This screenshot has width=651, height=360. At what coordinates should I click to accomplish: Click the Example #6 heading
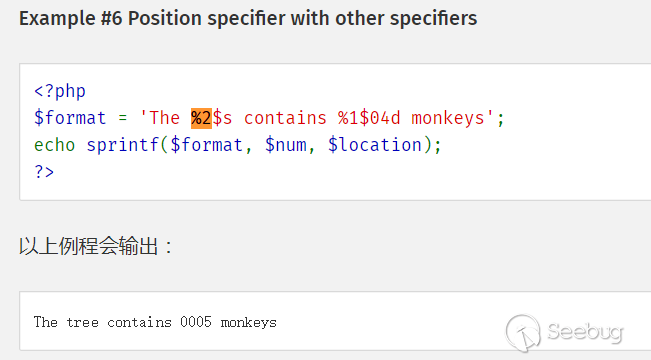[248, 18]
